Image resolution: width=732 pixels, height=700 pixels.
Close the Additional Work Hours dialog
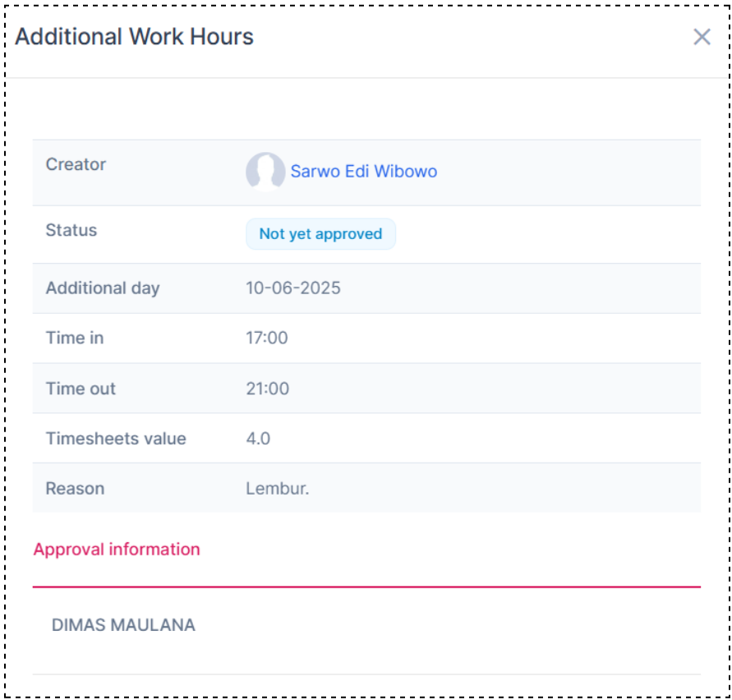(x=702, y=37)
